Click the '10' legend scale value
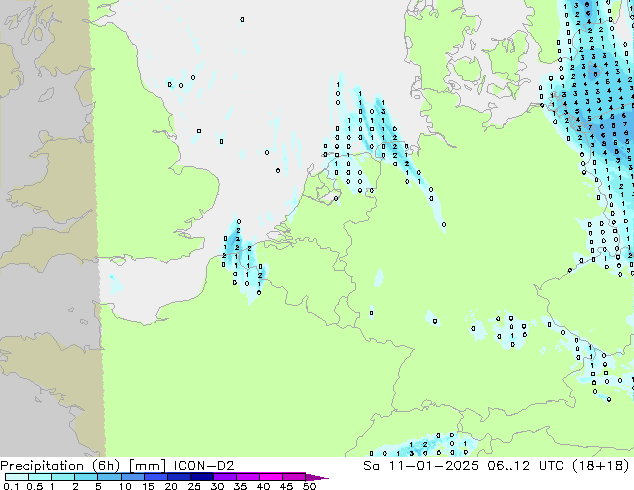Image resolution: width=634 pixels, height=490 pixels. pyautogui.click(x=125, y=486)
